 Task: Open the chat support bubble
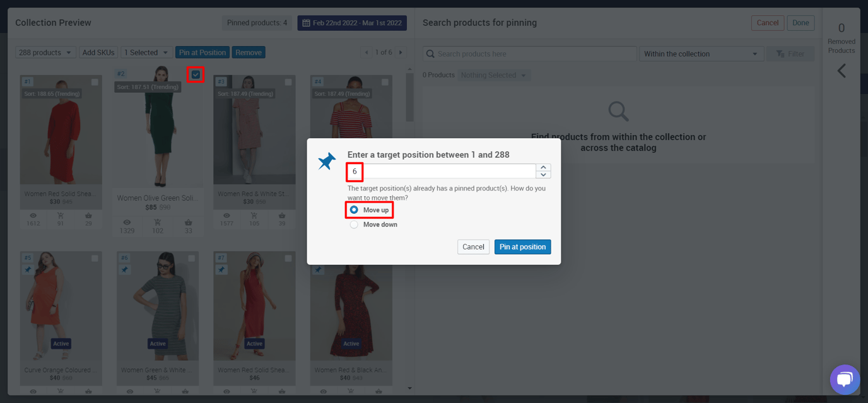pyautogui.click(x=845, y=379)
